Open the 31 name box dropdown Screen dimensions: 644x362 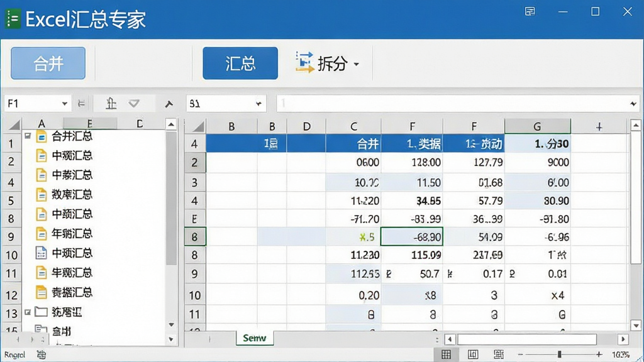258,104
